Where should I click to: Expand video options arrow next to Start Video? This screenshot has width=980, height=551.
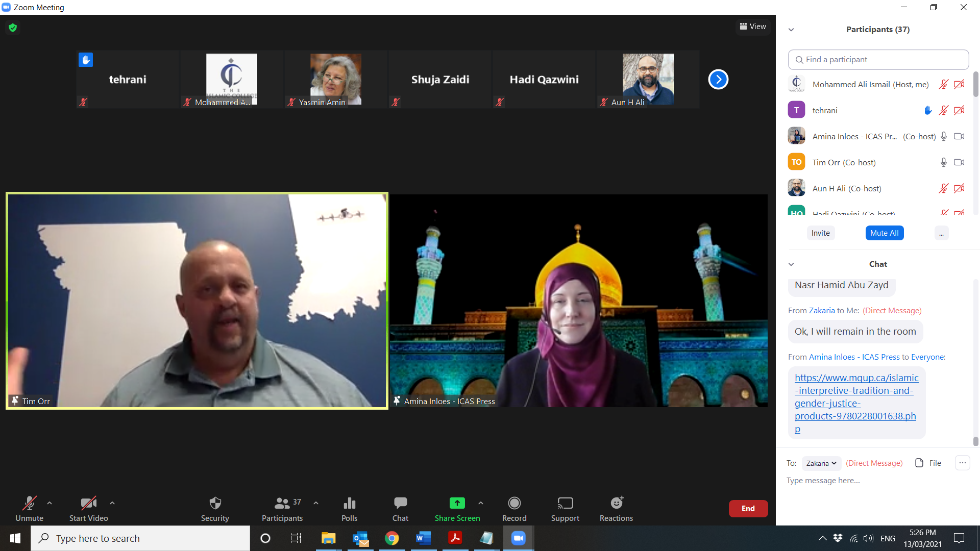[112, 503]
